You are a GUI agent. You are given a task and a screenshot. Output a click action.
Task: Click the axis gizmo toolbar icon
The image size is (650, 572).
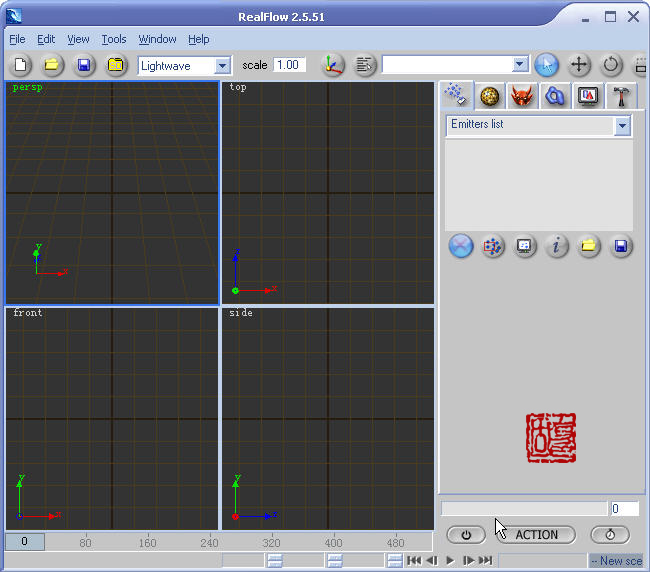tap(332, 65)
